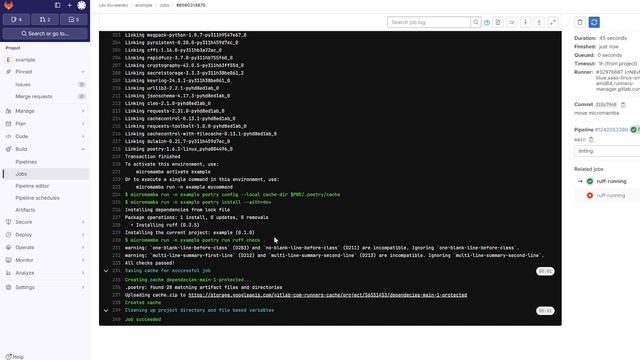Open the cache upload storage URL link
Screen dimensions: 640x360
tap(327, 295)
